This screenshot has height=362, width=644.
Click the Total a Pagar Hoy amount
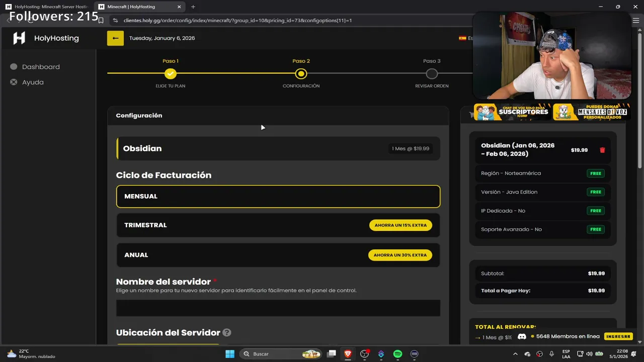coord(596,291)
